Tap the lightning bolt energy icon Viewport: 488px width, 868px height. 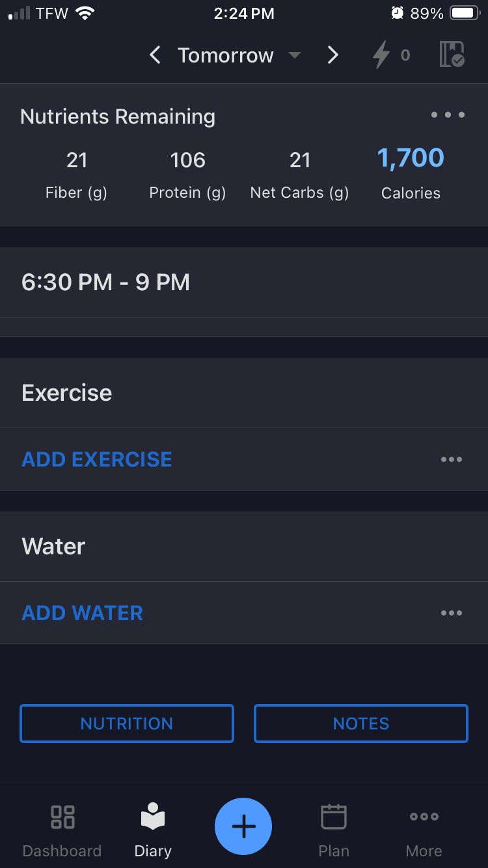(x=390, y=56)
